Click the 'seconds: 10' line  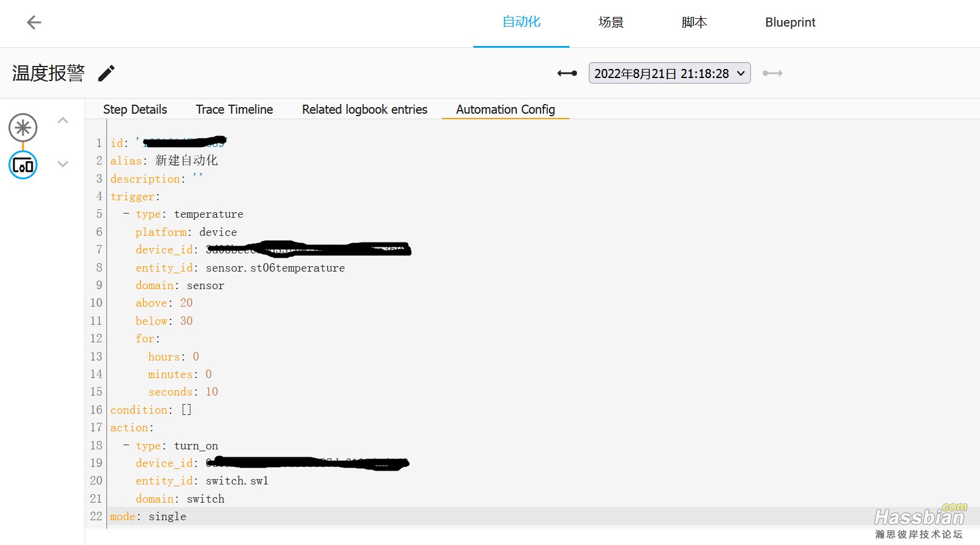point(183,392)
